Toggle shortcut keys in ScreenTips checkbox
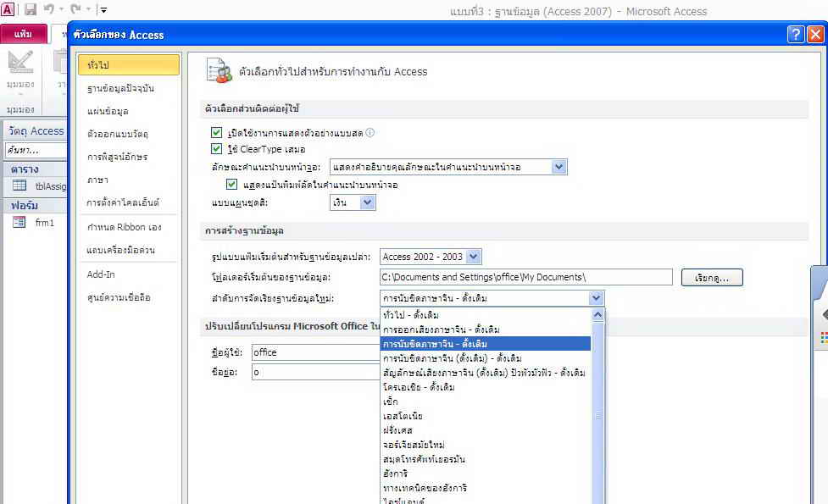This screenshot has width=828, height=504. tap(231, 184)
